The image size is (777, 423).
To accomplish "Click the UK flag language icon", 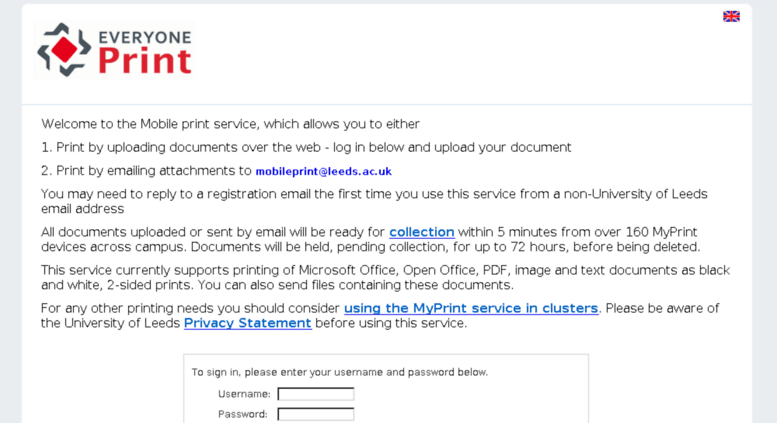I will [731, 16].
